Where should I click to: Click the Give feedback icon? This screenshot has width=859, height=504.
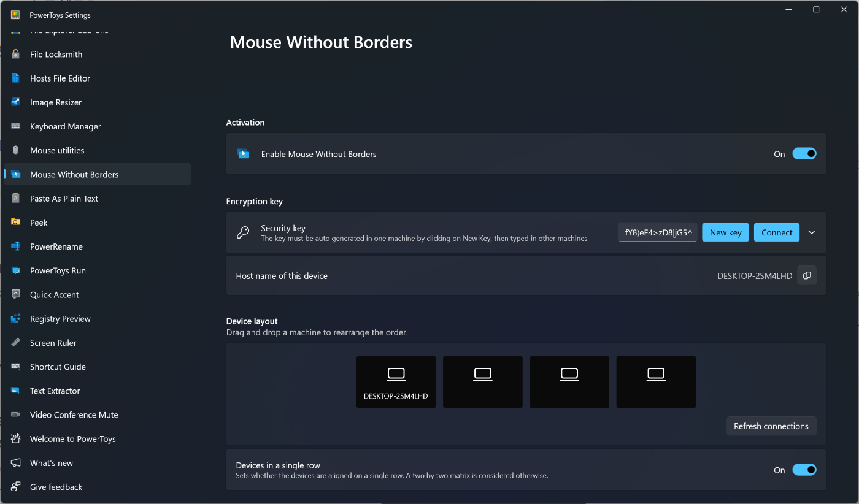tap(16, 487)
